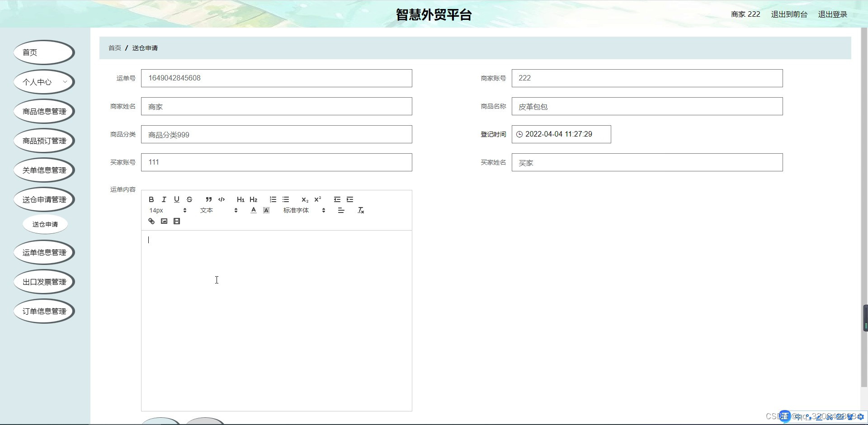Apply subscript formatting
868x425 pixels.
pos(305,199)
